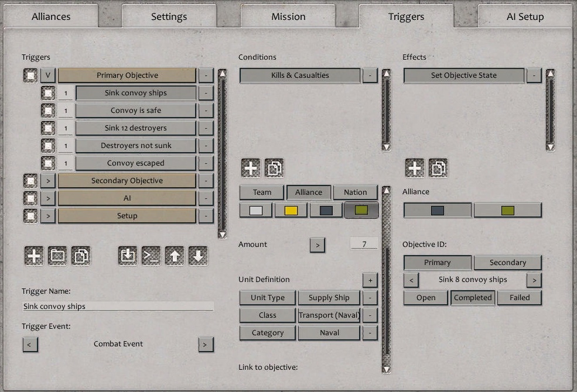The image size is (577, 392).
Task: Add a new condition with plus icon
Action: (251, 169)
